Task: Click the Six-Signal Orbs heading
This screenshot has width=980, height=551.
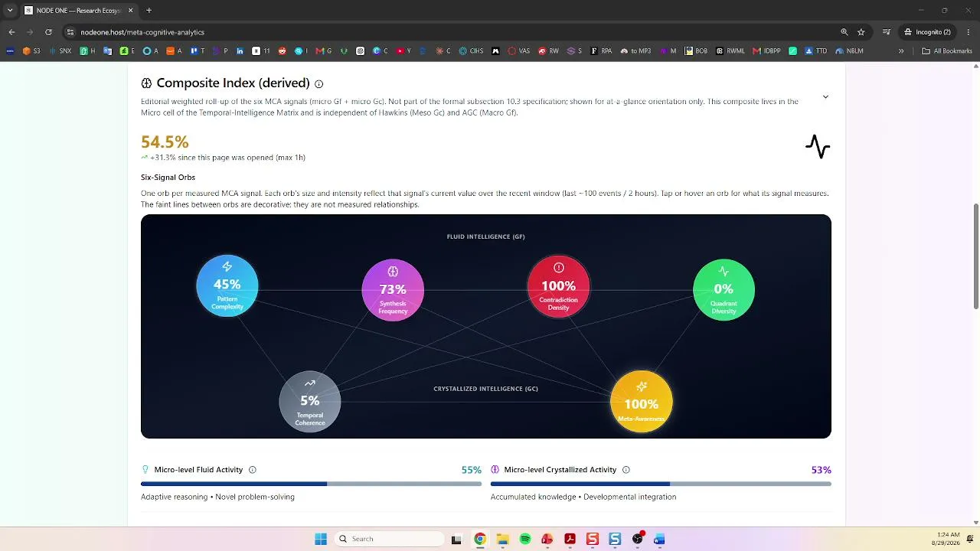Action: pyautogui.click(x=168, y=178)
